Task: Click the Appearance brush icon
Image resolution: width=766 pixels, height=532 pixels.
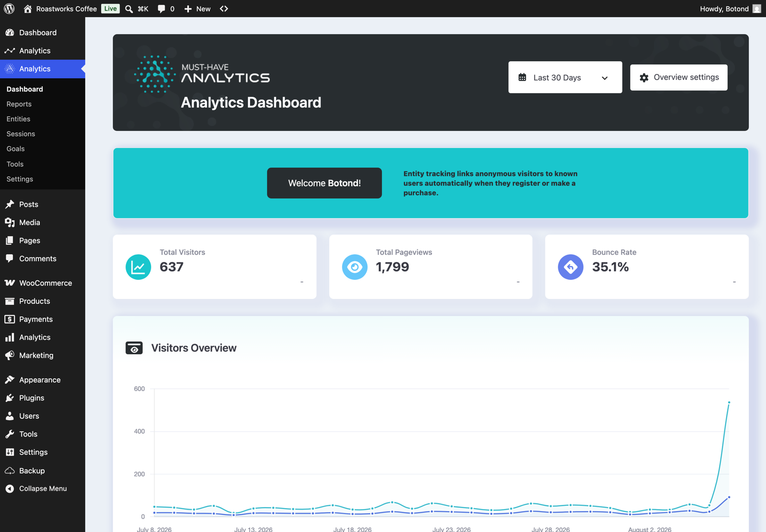Action: [10, 380]
